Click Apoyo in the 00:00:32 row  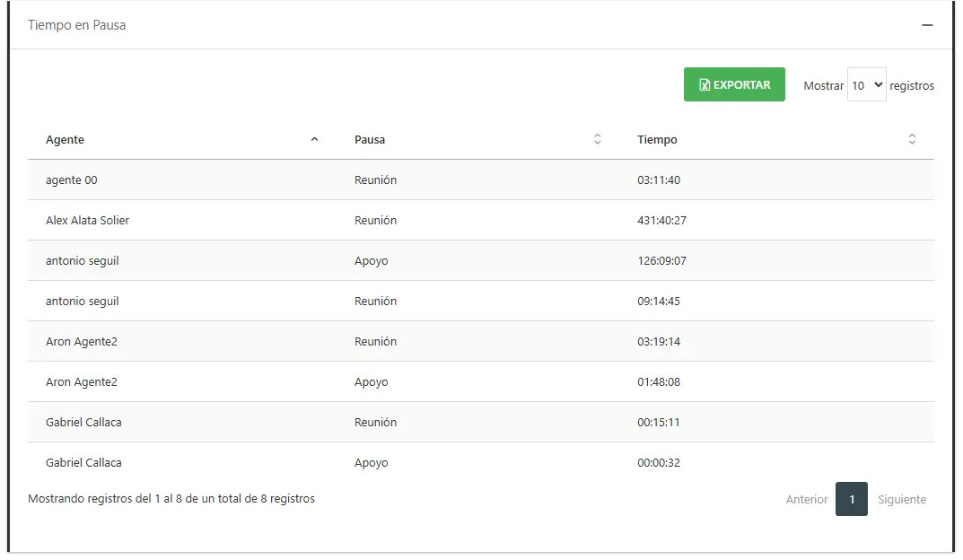(x=371, y=463)
